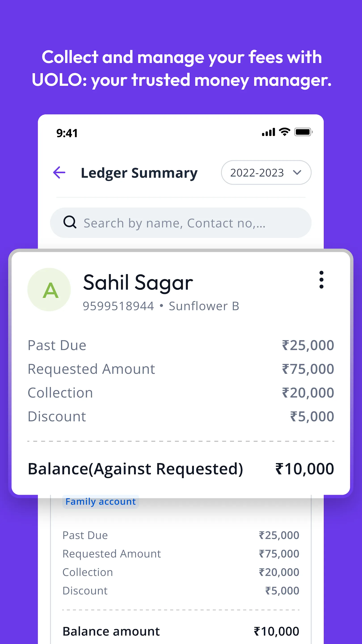Image resolution: width=362 pixels, height=644 pixels.
Task: Tap the ₹10,000 Balance amount row below
Action: pyautogui.click(x=180, y=631)
